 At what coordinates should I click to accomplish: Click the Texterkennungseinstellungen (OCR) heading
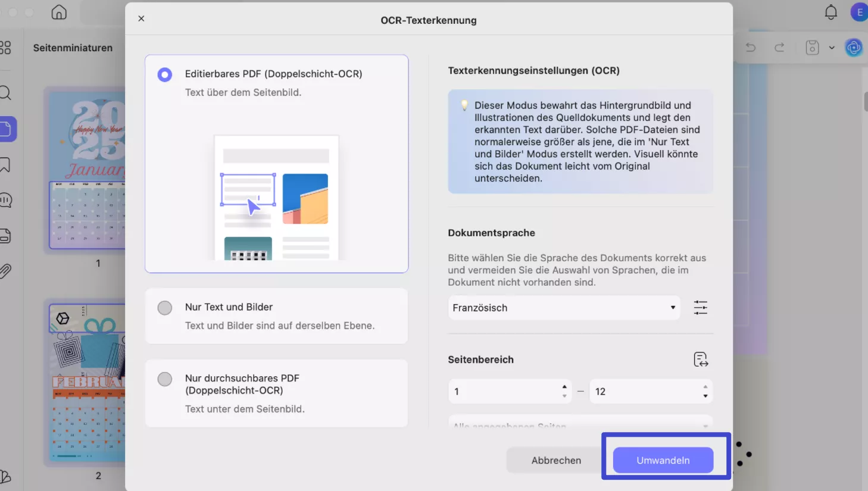[x=533, y=70]
